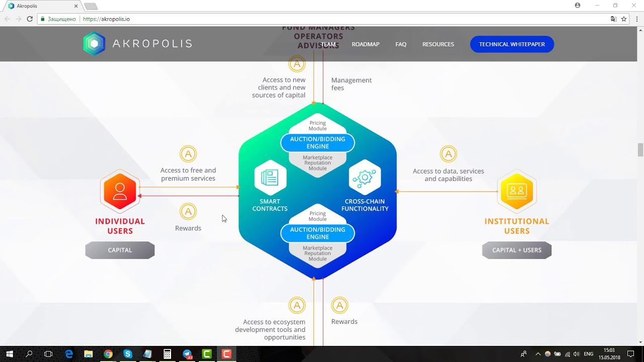Click the Institutional Users yellow hexagon icon
Image resolution: width=644 pixels, height=362 pixels.
click(517, 191)
